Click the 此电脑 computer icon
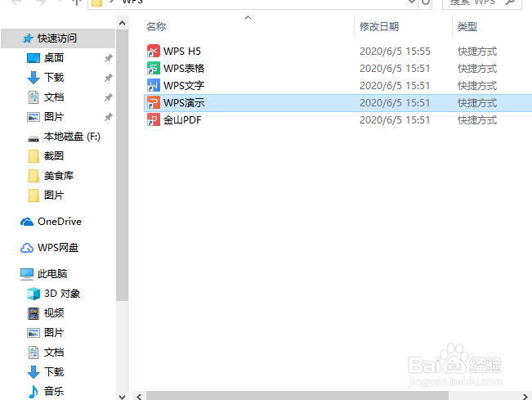 (27, 274)
